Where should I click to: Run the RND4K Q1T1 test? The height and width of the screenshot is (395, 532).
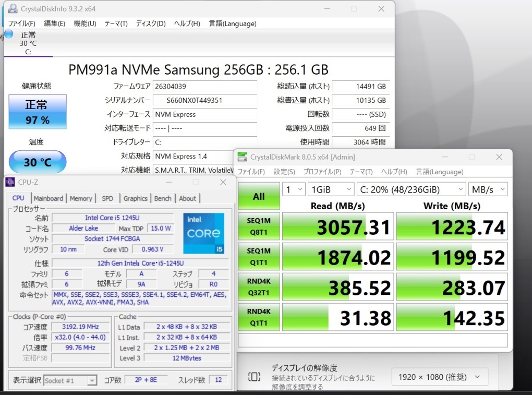coord(259,317)
